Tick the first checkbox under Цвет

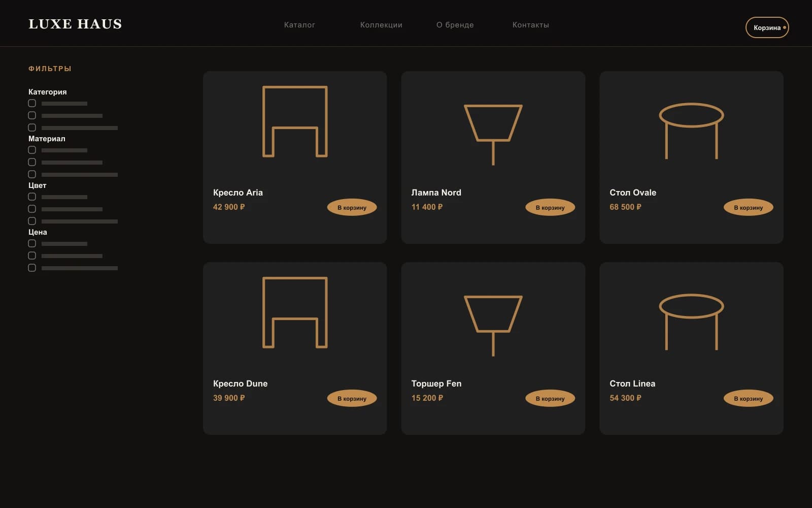point(32,197)
